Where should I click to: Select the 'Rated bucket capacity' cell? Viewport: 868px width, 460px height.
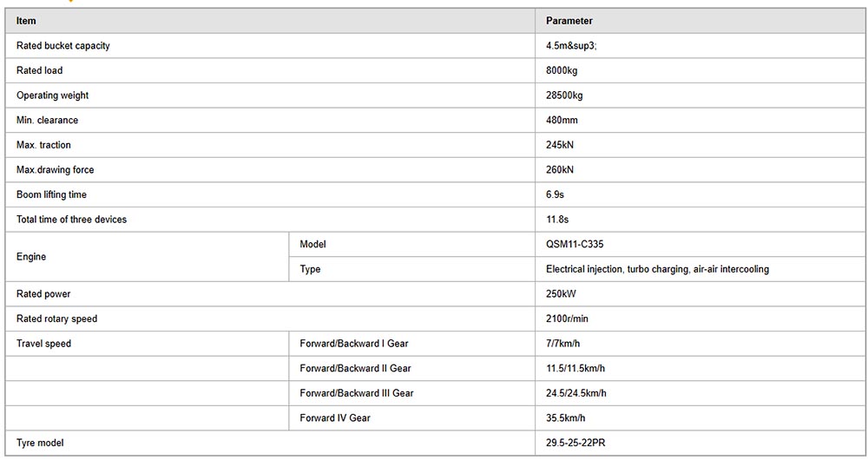coord(63,46)
